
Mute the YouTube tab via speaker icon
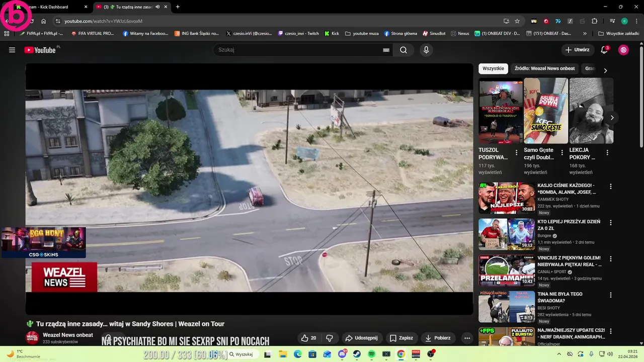(157, 7)
